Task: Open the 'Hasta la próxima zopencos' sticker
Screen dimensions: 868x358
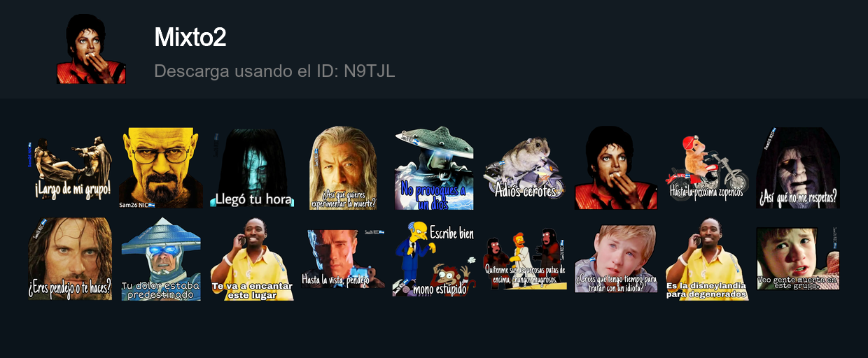Action: pyautogui.click(x=707, y=168)
